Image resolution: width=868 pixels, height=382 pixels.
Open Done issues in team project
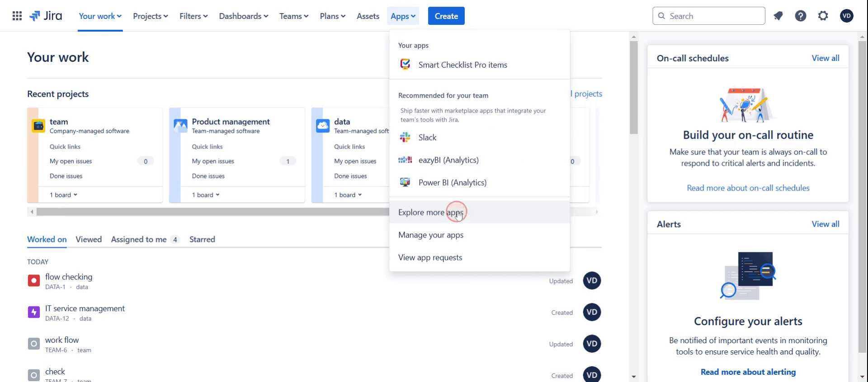click(x=66, y=176)
